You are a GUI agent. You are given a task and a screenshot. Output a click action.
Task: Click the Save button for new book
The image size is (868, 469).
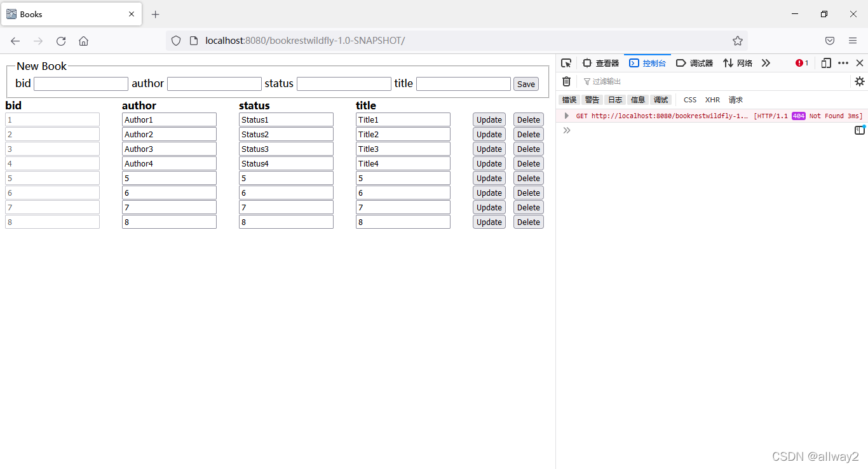[x=526, y=84]
